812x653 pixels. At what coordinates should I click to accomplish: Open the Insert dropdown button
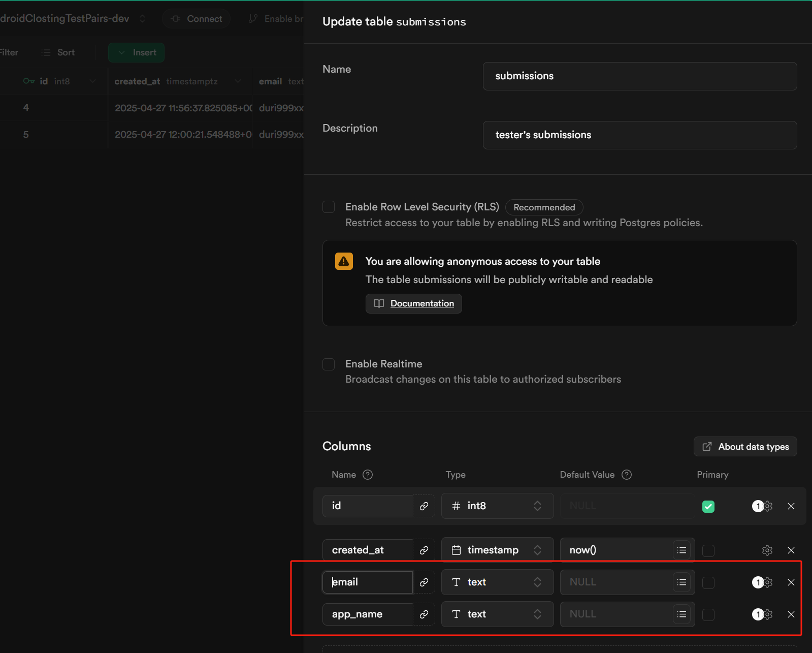pyautogui.click(x=136, y=52)
